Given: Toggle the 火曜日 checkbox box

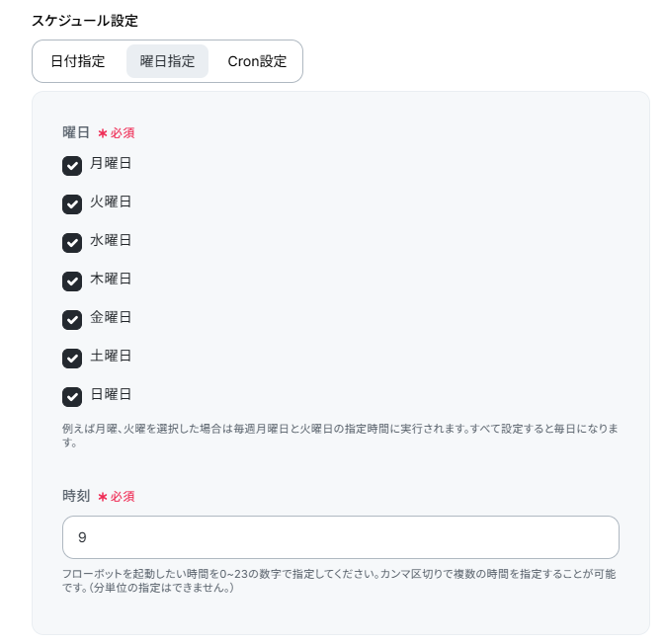Looking at the screenshot, I should pos(72,203).
